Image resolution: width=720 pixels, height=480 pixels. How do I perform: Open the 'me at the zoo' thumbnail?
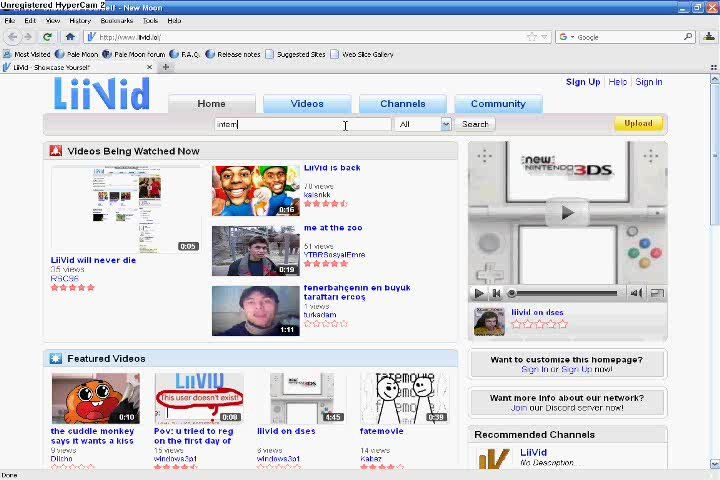pyautogui.click(x=256, y=251)
